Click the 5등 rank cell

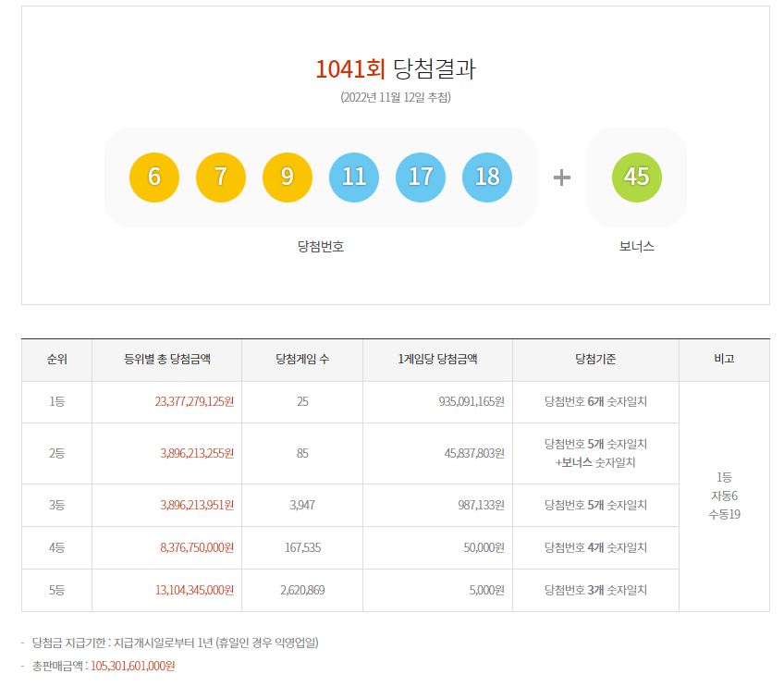[57, 590]
